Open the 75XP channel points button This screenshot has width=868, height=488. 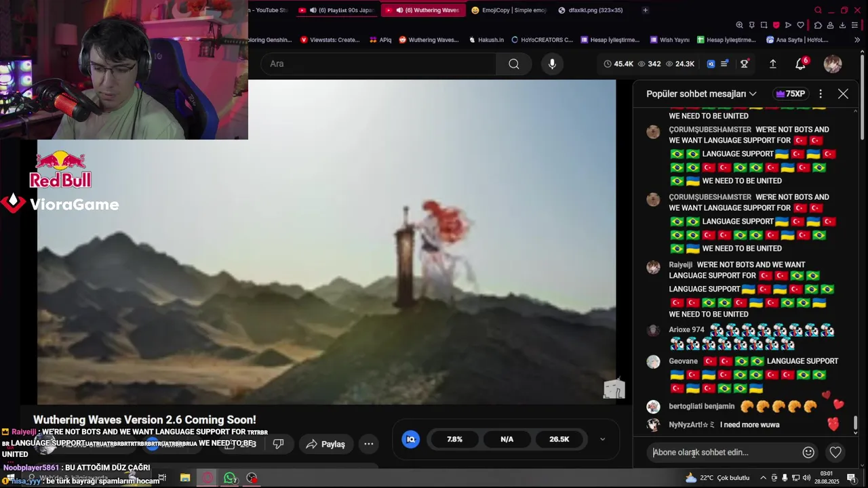tap(790, 94)
